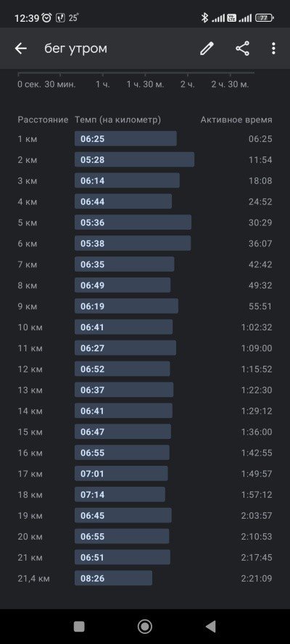
Task: Tap the alarm clock status icon
Action: click(x=47, y=17)
